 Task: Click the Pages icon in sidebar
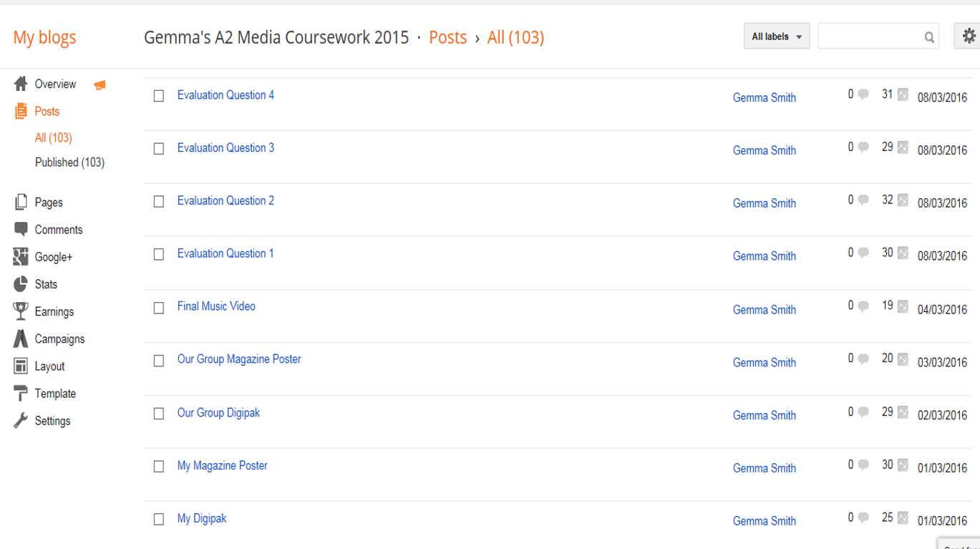tap(21, 203)
